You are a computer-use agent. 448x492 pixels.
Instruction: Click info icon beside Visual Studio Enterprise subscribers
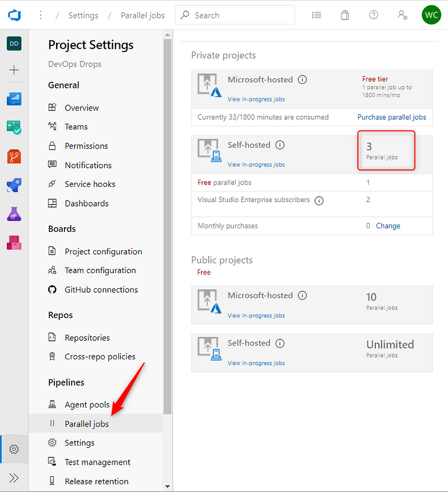click(x=319, y=200)
